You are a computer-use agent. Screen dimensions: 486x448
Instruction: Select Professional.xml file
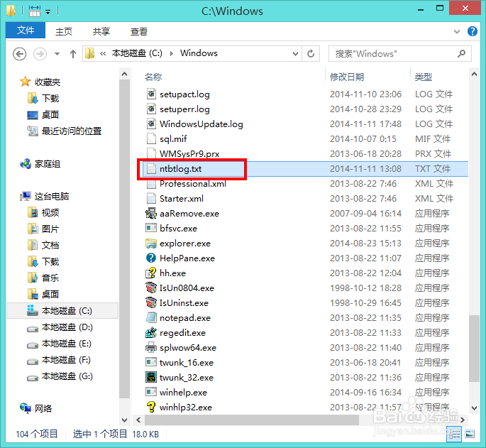pyautogui.click(x=193, y=184)
